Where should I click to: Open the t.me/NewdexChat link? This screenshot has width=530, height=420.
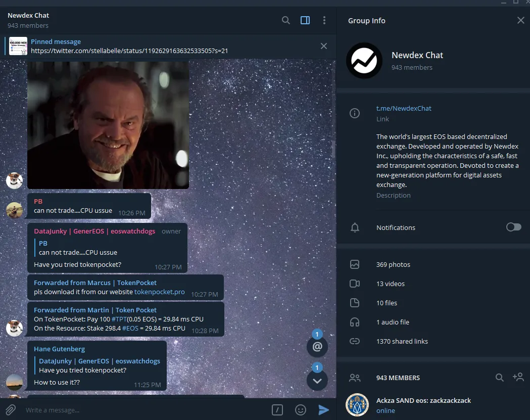pyautogui.click(x=404, y=109)
